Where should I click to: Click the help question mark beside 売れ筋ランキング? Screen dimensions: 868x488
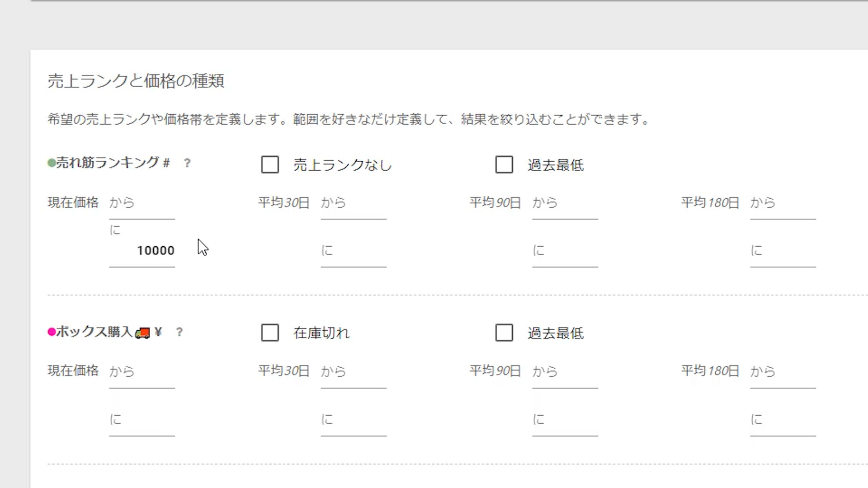187,163
